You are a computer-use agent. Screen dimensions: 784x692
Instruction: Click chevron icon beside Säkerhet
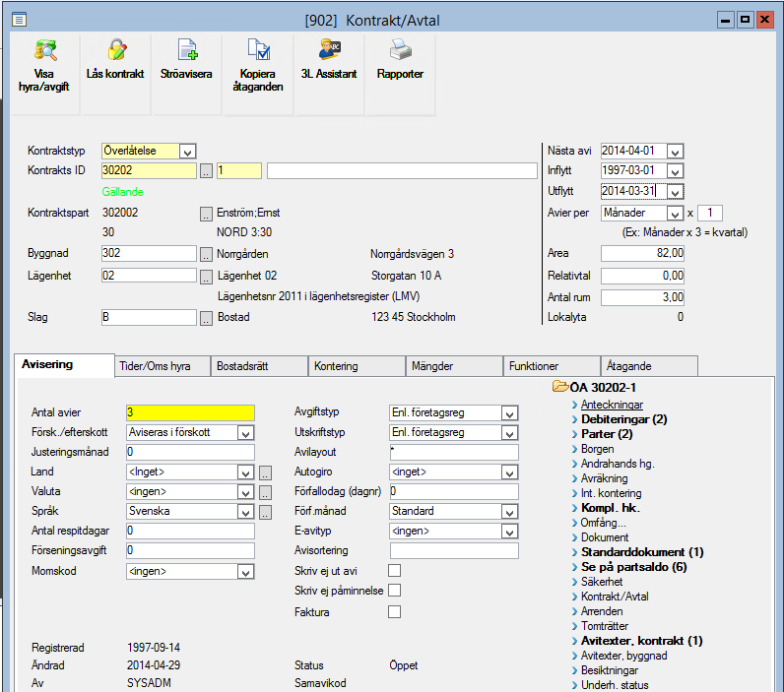574,582
